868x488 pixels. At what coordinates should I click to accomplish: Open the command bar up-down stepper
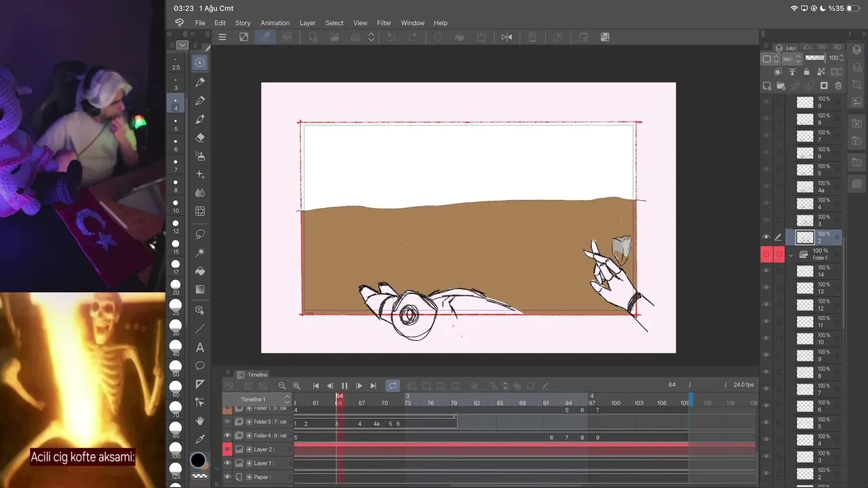[x=371, y=37]
